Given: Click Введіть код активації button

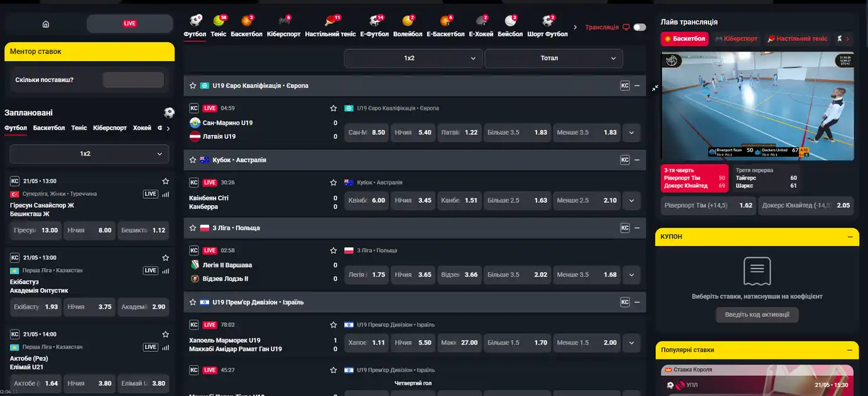Looking at the screenshot, I should pyautogui.click(x=757, y=314).
